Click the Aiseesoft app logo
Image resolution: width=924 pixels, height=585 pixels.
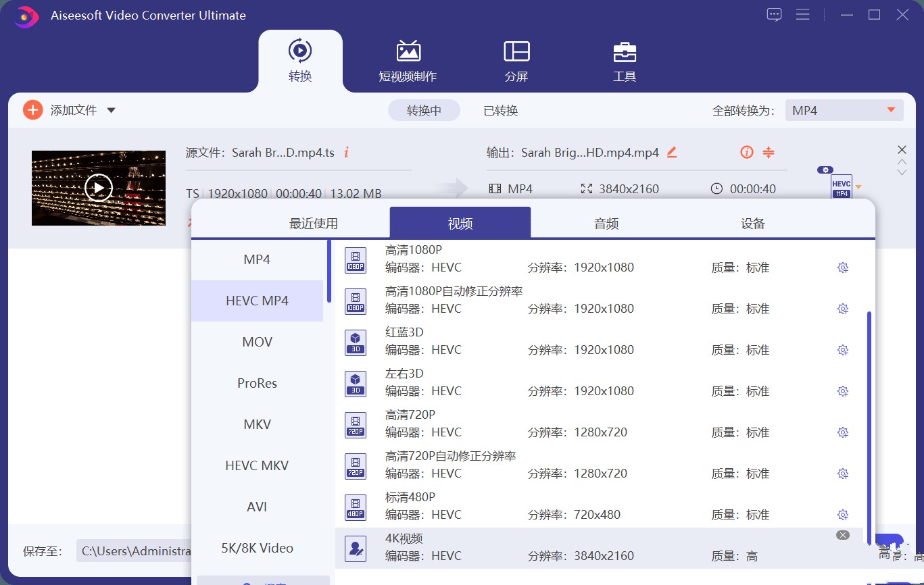click(26, 16)
